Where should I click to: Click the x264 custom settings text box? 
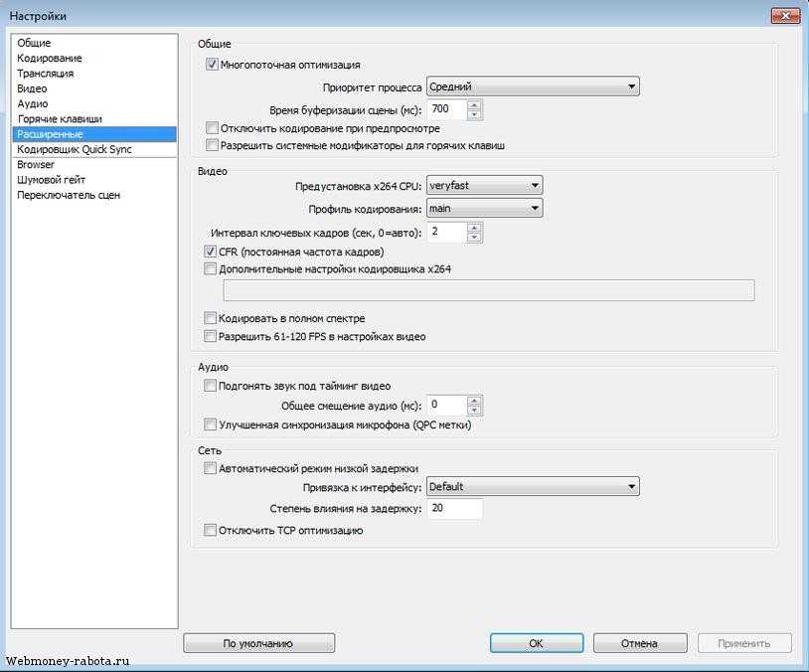489,290
